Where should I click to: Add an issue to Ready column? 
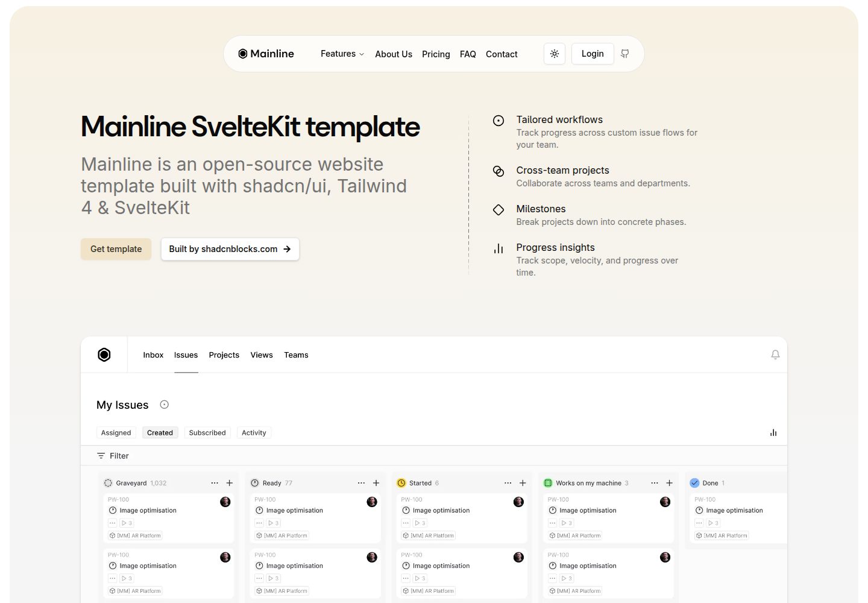tap(376, 483)
